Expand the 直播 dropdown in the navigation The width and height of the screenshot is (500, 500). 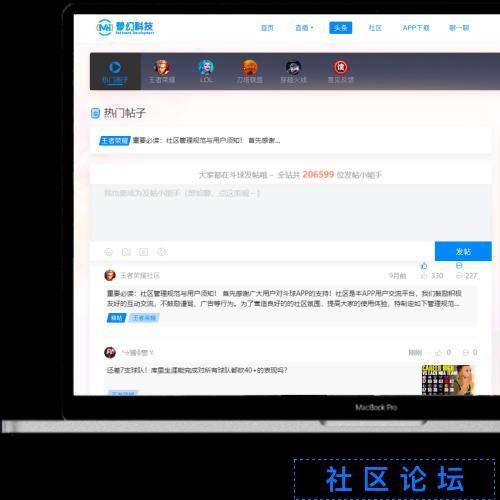pyautogui.click(x=304, y=28)
